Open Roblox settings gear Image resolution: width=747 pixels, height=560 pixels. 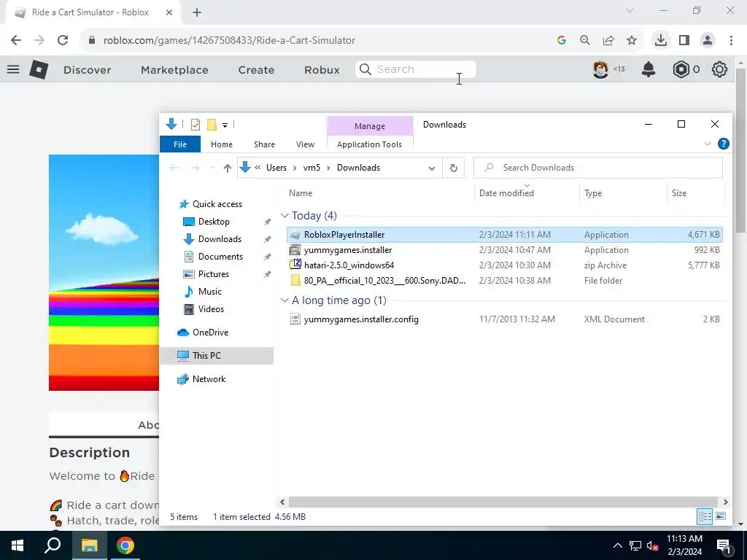click(x=719, y=69)
